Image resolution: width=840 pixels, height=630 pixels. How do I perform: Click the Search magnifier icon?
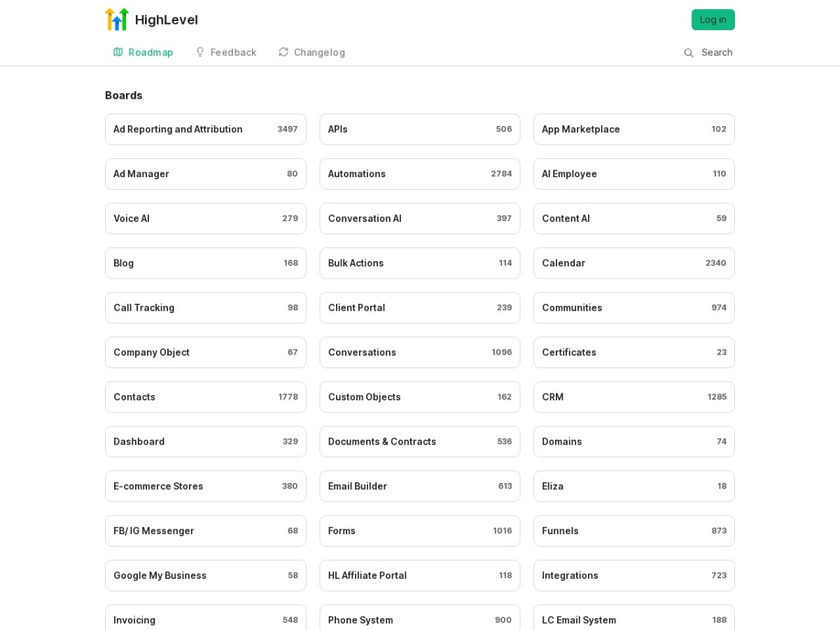click(689, 52)
